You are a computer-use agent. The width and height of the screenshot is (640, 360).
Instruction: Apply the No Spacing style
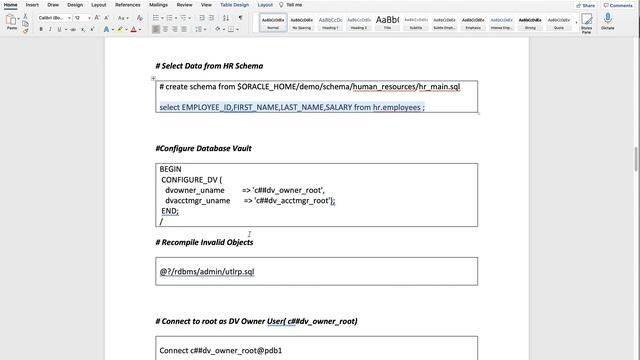click(x=302, y=22)
